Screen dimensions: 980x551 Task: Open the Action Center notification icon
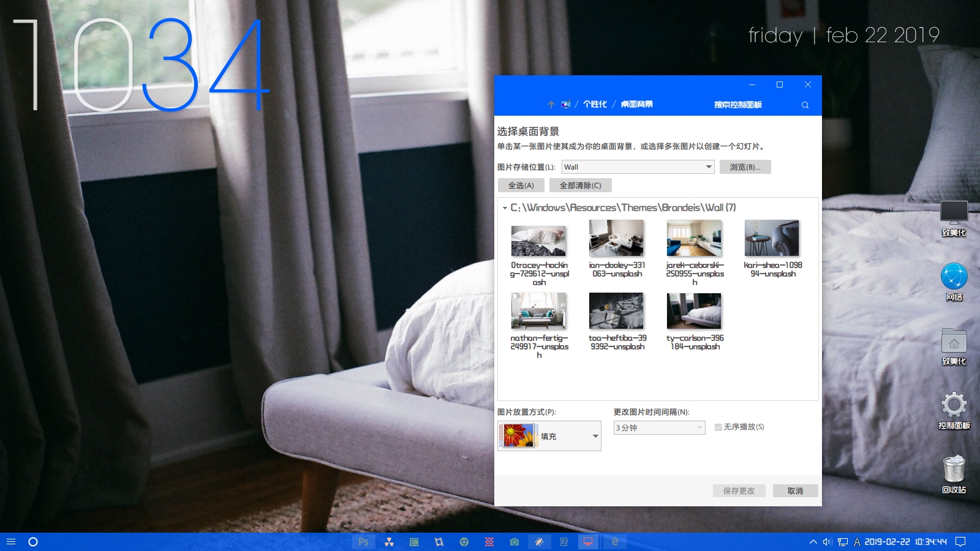pyautogui.click(x=960, y=542)
